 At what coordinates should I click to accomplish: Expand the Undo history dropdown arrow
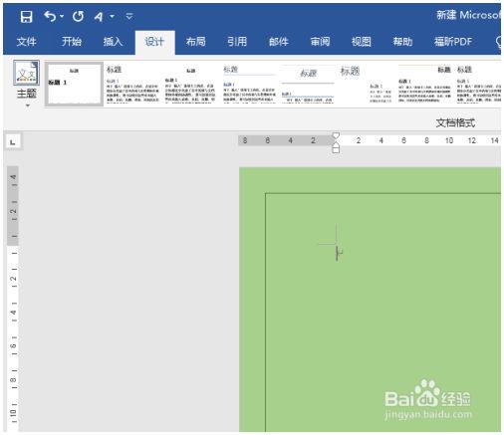[62, 16]
